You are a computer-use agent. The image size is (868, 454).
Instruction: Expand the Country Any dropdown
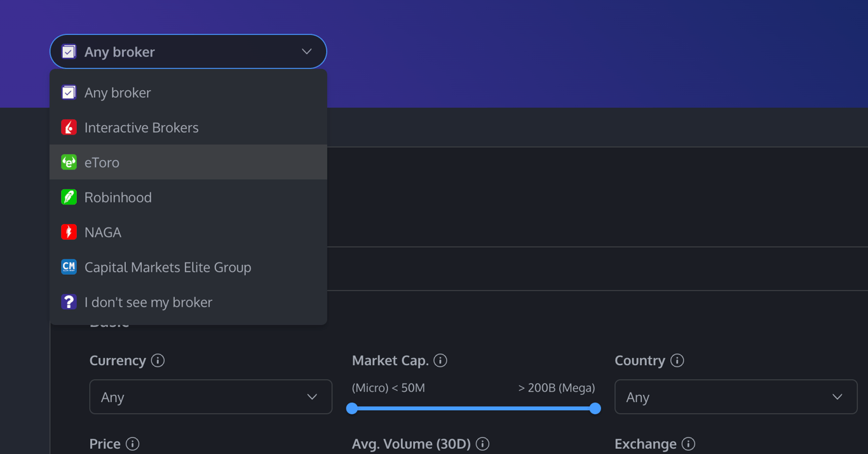click(x=736, y=397)
